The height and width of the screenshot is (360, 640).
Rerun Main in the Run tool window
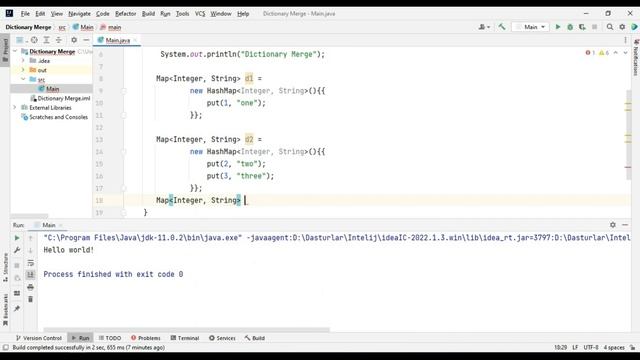[x=17, y=238]
